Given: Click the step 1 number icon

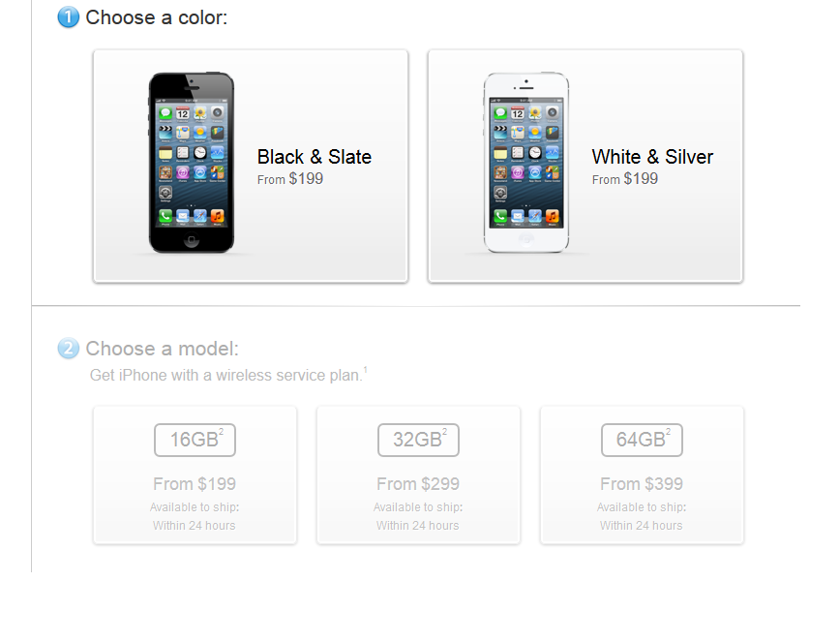Looking at the screenshot, I should (68, 17).
